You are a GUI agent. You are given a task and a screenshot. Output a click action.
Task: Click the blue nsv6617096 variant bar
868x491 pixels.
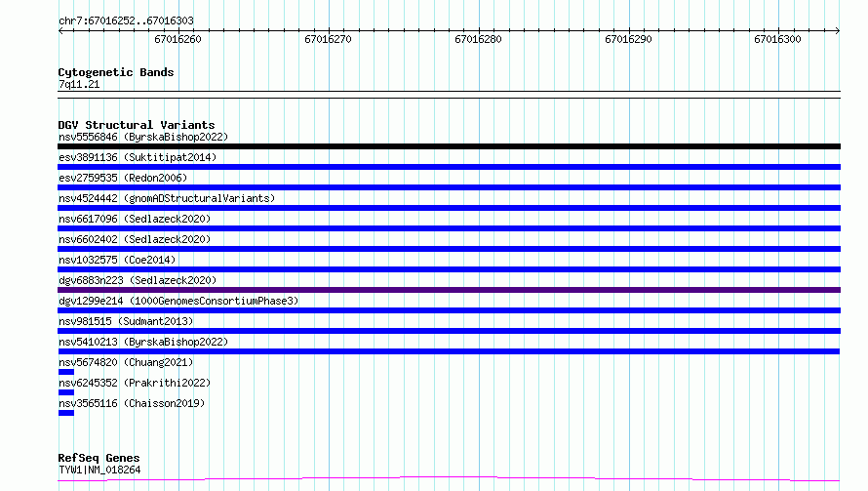[x=449, y=228]
